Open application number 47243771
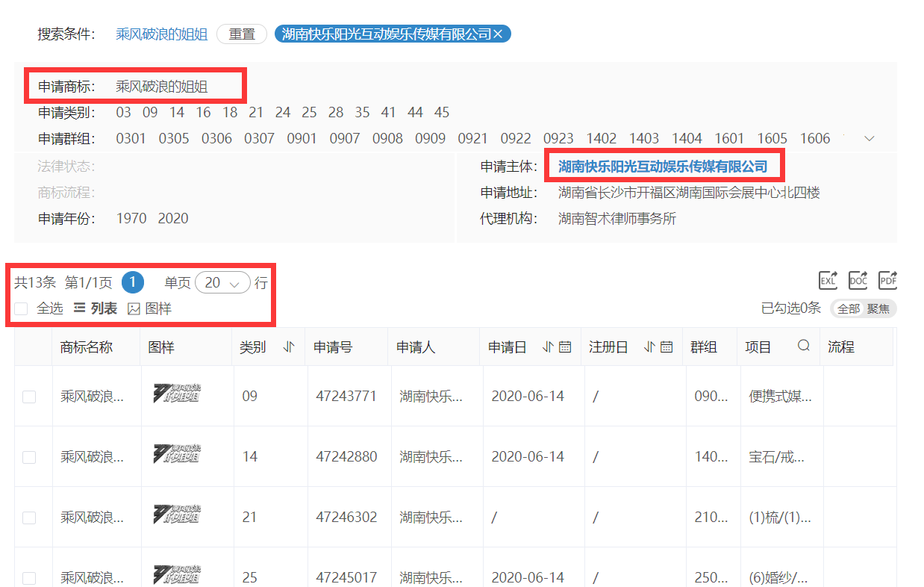 (x=346, y=396)
